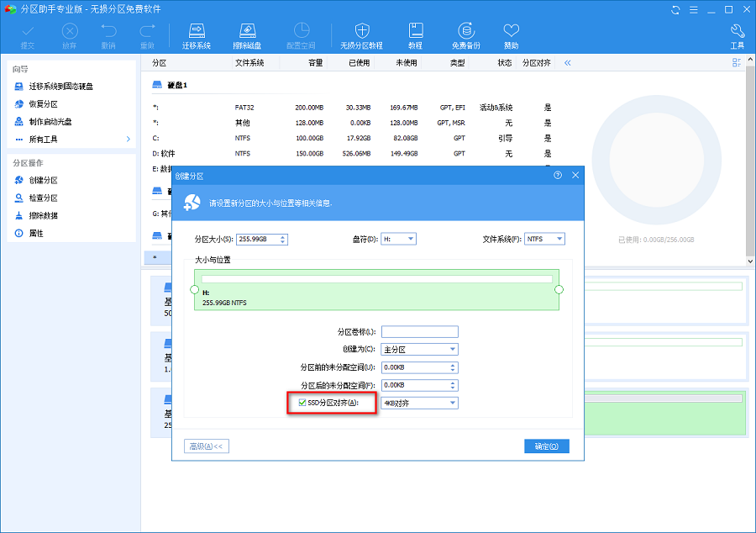Click the 分区前的未分配空间 spinner field
The image size is (756, 533).
coord(419,367)
